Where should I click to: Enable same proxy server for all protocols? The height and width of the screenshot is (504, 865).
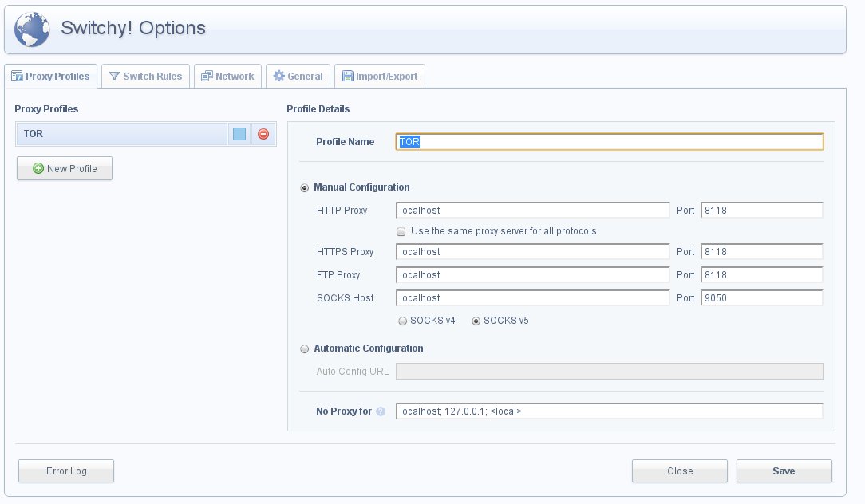click(x=401, y=231)
